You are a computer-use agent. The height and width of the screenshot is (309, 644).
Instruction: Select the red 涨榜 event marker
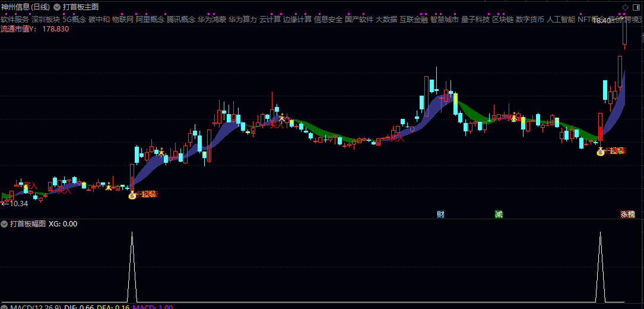627,214
